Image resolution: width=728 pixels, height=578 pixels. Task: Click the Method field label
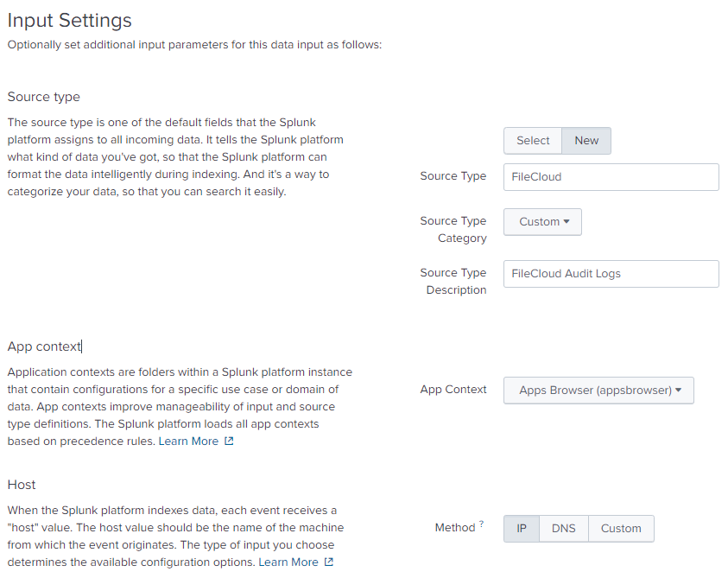pyautogui.click(x=454, y=528)
